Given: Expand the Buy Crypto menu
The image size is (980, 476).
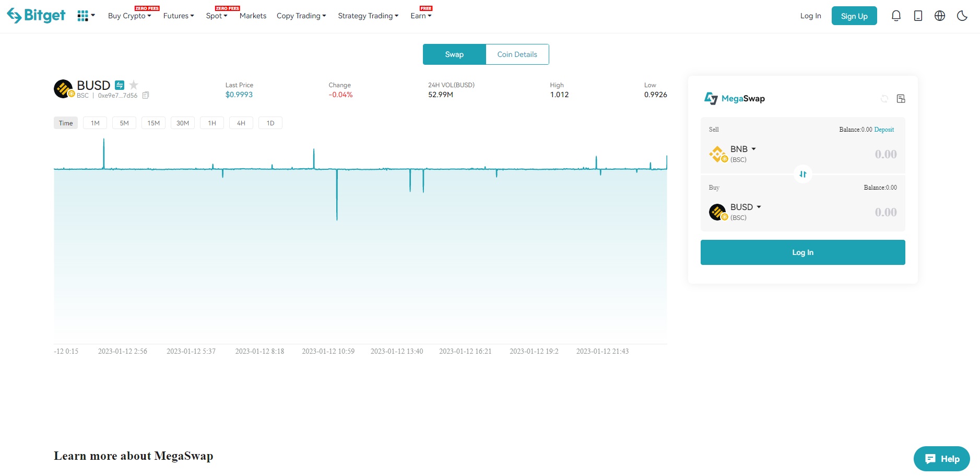Looking at the screenshot, I should [x=129, y=16].
